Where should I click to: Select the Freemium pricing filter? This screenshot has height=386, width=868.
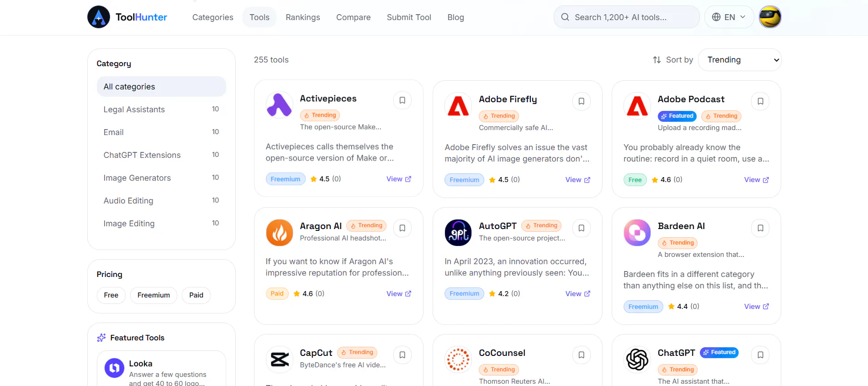point(153,295)
